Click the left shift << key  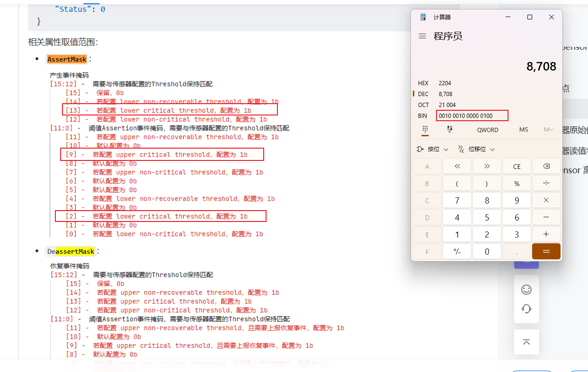[457, 167]
